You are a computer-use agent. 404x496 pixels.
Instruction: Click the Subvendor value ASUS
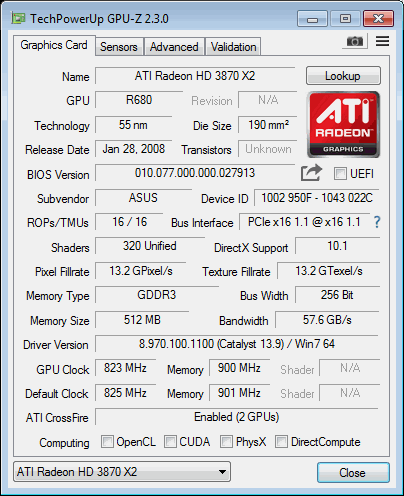143,198
